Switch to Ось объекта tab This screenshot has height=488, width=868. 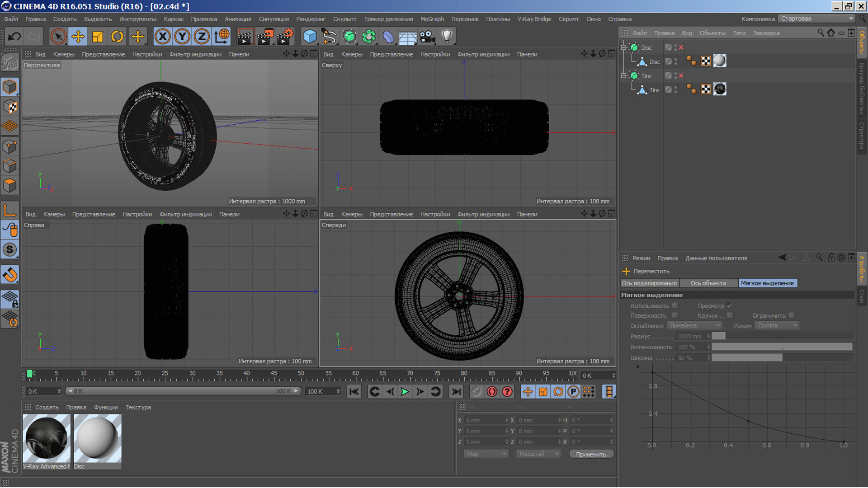click(x=708, y=283)
